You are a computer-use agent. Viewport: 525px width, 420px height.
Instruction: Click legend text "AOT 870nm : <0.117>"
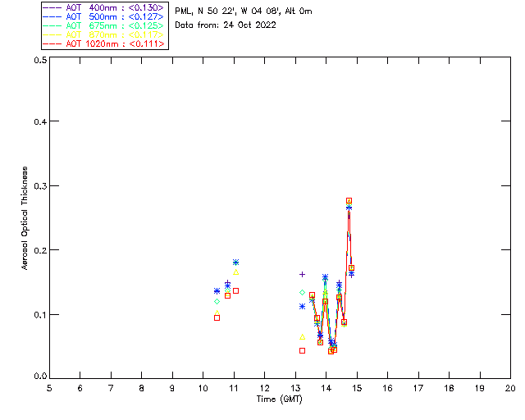point(115,34)
